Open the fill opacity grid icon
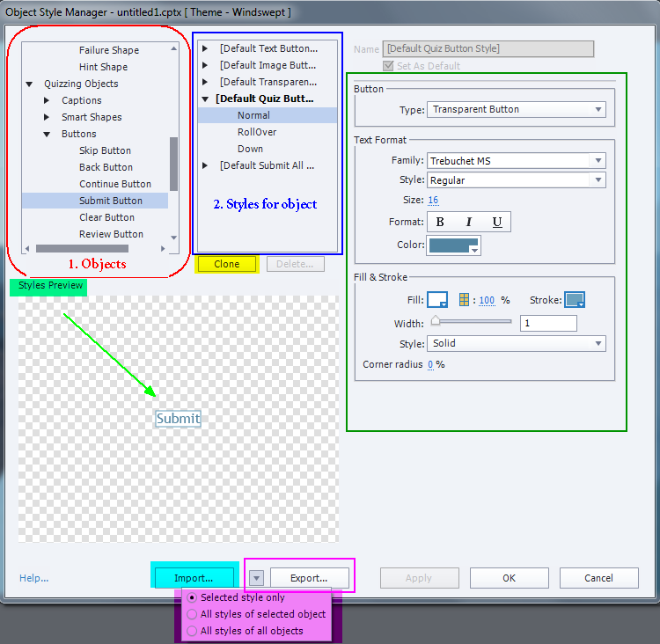 tap(464, 300)
